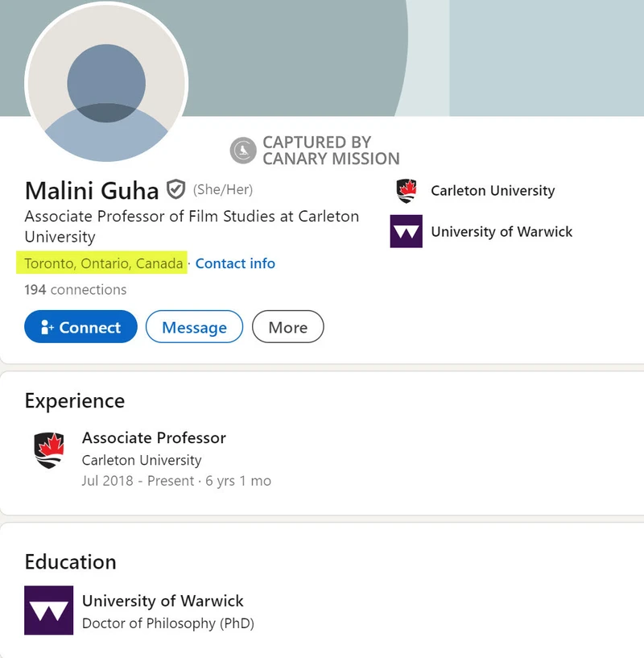
Task: Click the default profile avatar picture
Action: point(106,83)
